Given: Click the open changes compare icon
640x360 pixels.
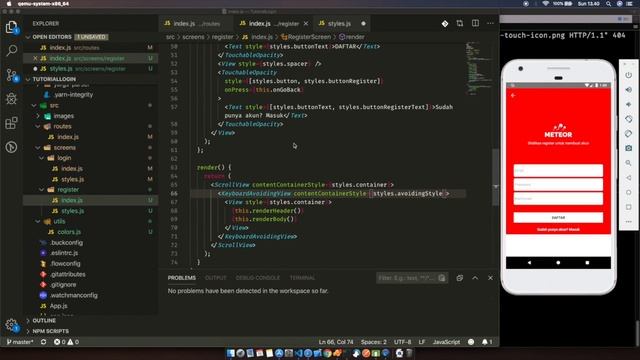Looking at the screenshot, I should 460,23.
